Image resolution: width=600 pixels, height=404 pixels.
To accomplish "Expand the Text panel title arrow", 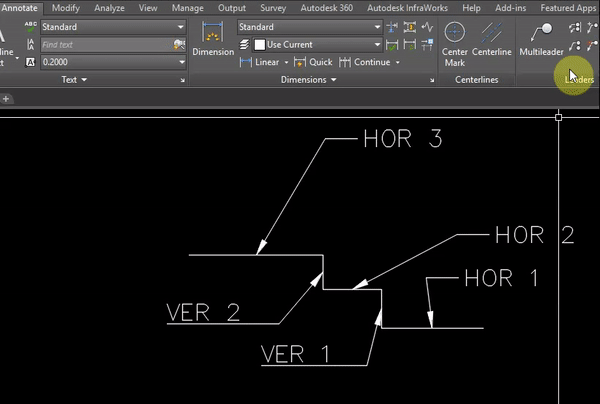I will pyautogui.click(x=84, y=80).
